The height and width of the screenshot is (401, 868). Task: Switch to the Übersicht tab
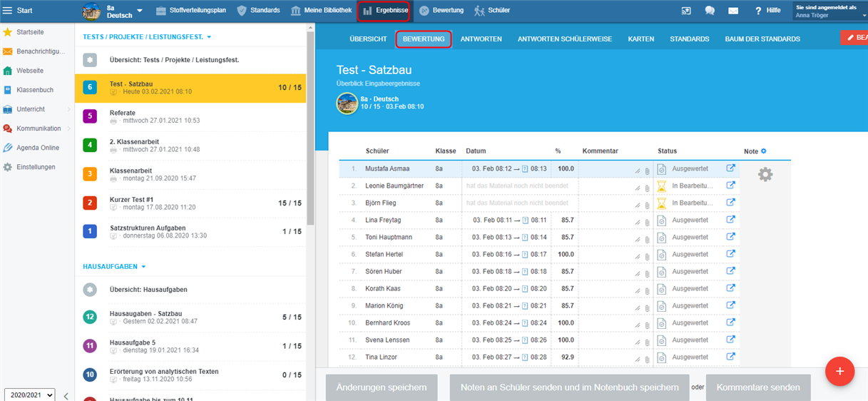pos(368,39)
